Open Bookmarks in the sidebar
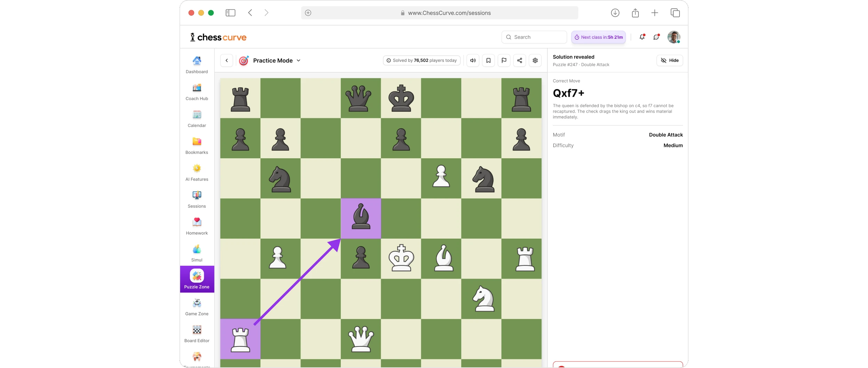This screenshot has width=868, height=368. (x=197, y=146)
